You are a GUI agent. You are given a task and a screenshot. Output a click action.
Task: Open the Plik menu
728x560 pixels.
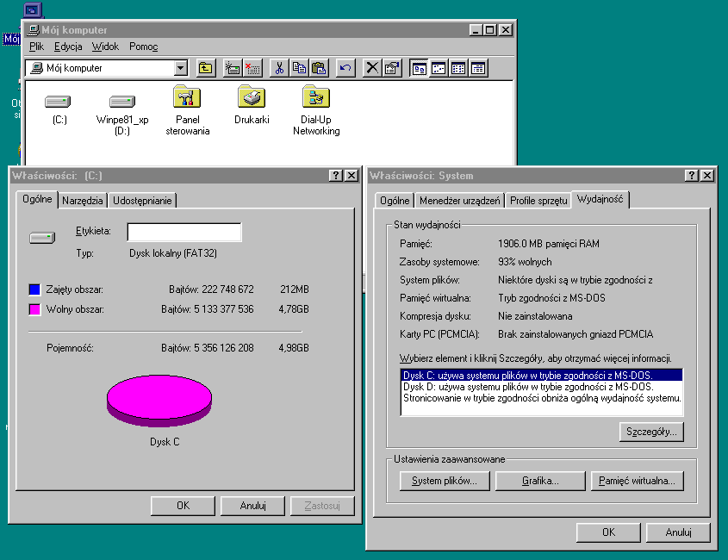pos(36,47)
